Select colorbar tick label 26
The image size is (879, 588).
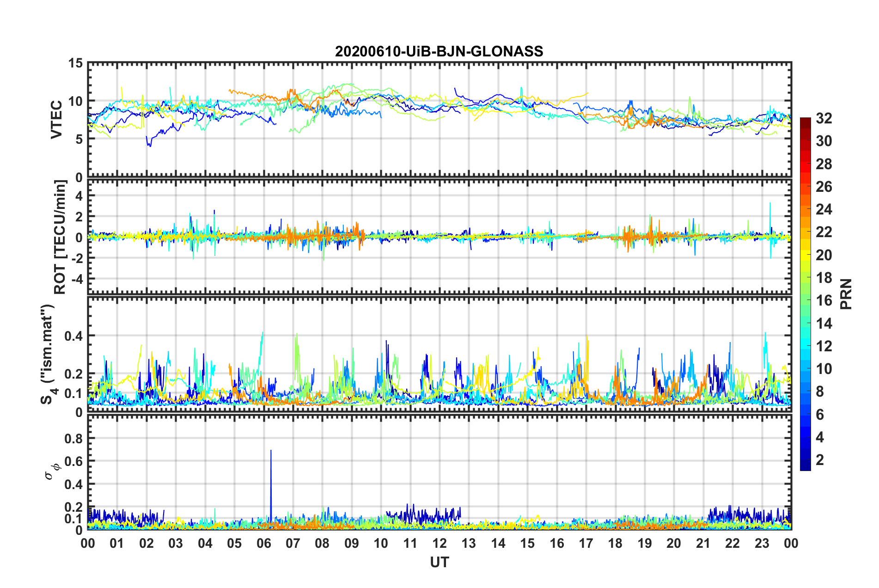pyautogui.click(x=824, y=187)
